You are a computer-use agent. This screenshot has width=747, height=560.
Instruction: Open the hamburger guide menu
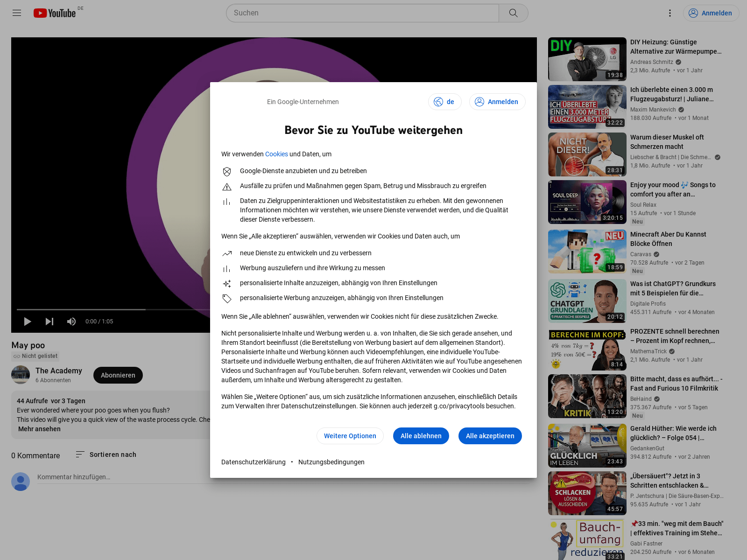pos(17,13)
